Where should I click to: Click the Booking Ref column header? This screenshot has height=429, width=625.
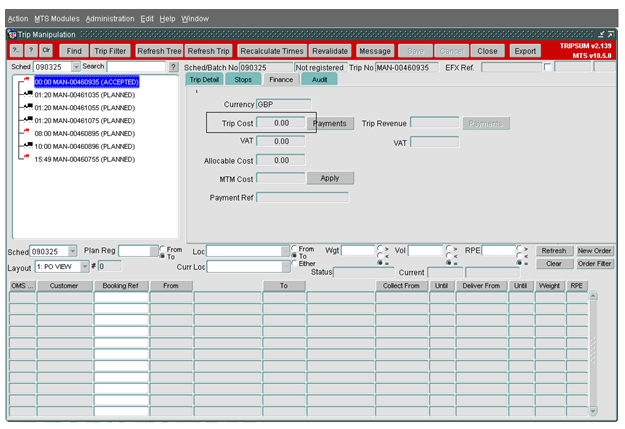point(121,285)
